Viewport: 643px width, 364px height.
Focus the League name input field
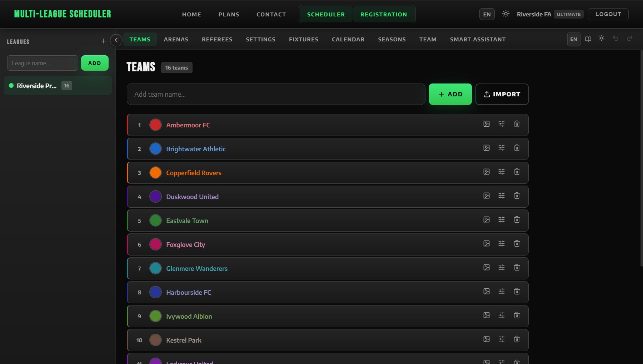[x=43, y=63]
